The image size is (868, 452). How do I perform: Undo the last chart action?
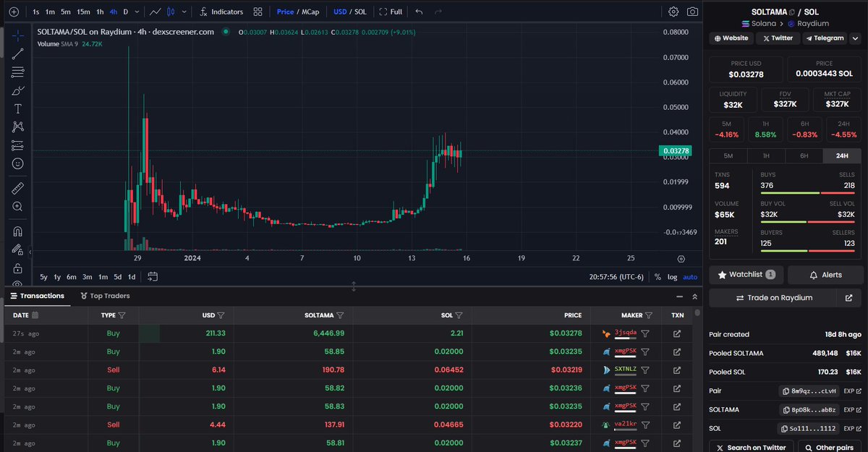[x=420, y=12]
